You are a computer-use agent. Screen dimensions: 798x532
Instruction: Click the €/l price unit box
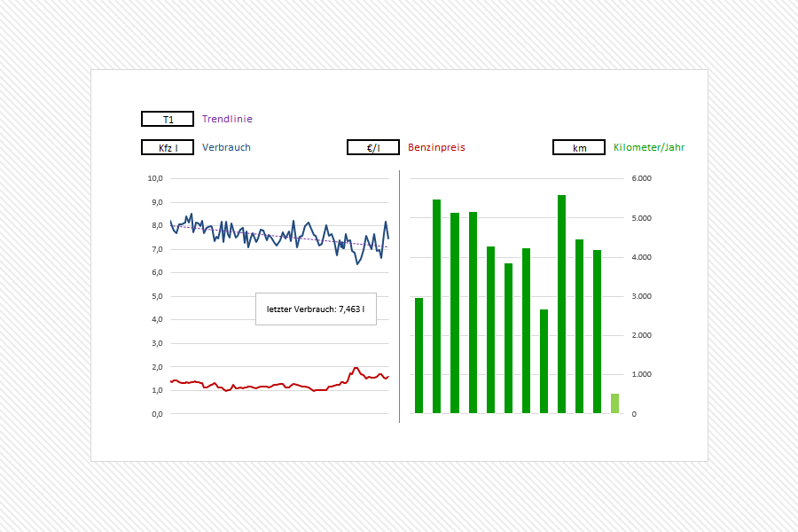(x=373, y=147)
